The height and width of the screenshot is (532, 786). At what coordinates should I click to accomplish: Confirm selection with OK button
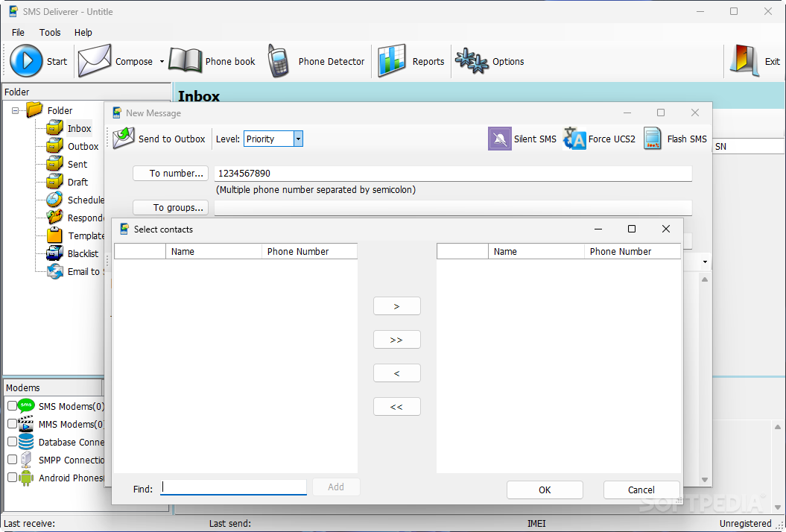[x=545, y=490]
